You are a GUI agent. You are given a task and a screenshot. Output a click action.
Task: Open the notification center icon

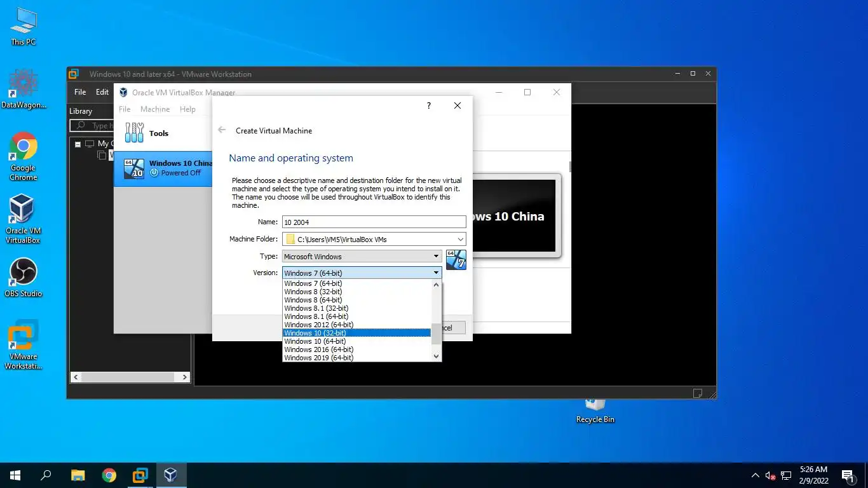(x=848, y=475)
